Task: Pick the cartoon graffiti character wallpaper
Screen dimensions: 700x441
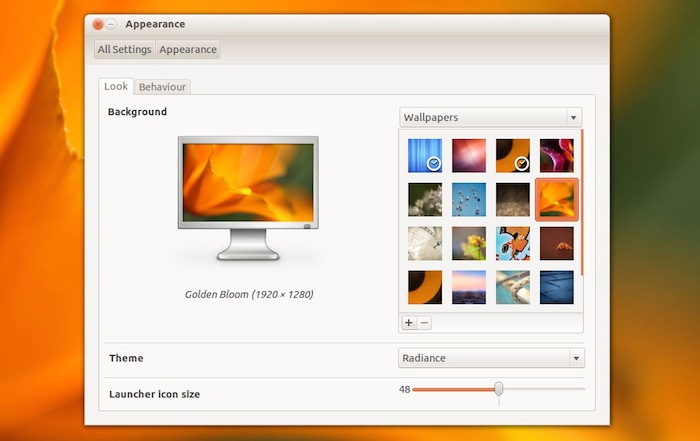Action: point(512,243)
